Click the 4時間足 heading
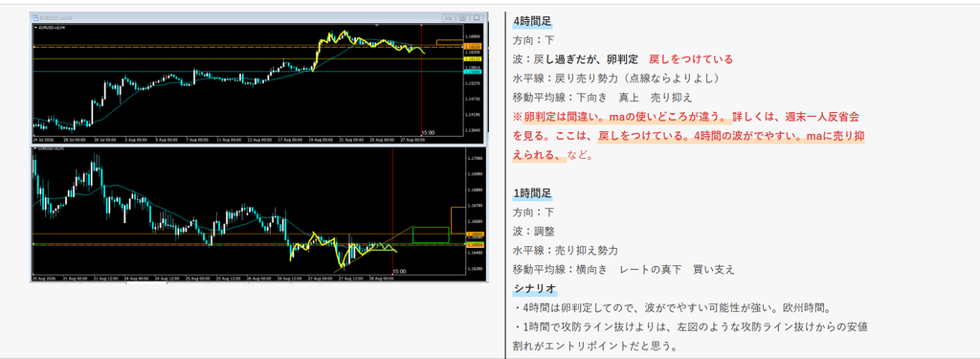The width and height of the screenshot is (980, 359). point(532,21)
